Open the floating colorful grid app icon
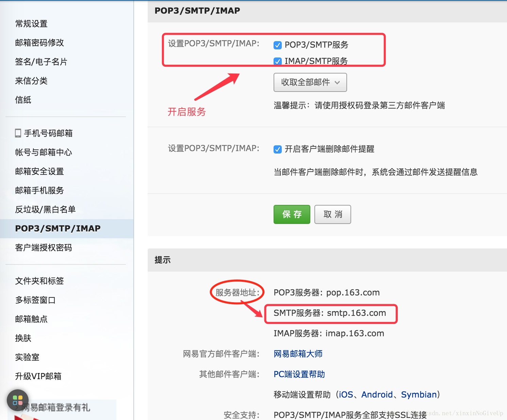The image size is (507, 420). [18, 400]
